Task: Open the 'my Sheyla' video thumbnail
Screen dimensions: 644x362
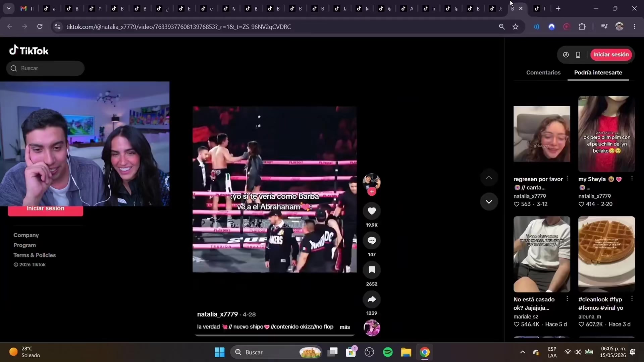Action: 606,134
